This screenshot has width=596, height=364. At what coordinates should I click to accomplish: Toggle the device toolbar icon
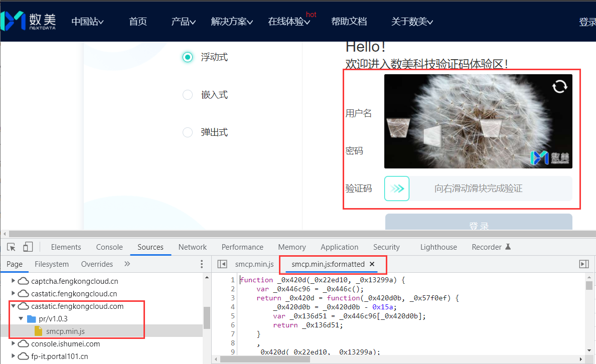(x=28, y=247)
